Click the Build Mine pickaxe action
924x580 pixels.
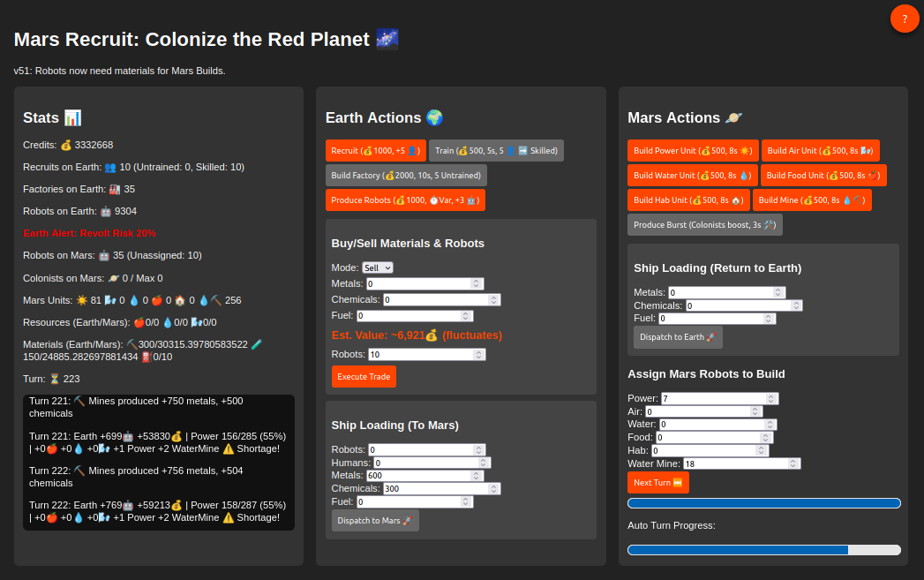812,200
